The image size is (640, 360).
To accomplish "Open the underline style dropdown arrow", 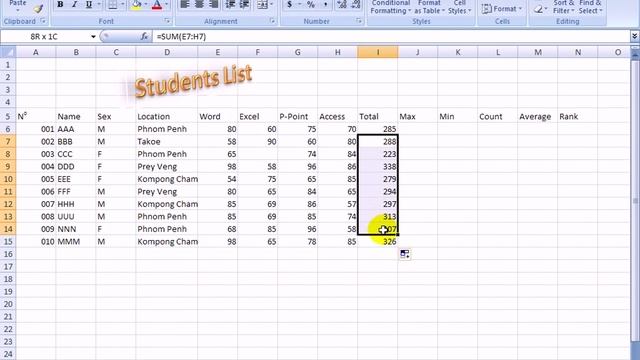I will (99, 4).
